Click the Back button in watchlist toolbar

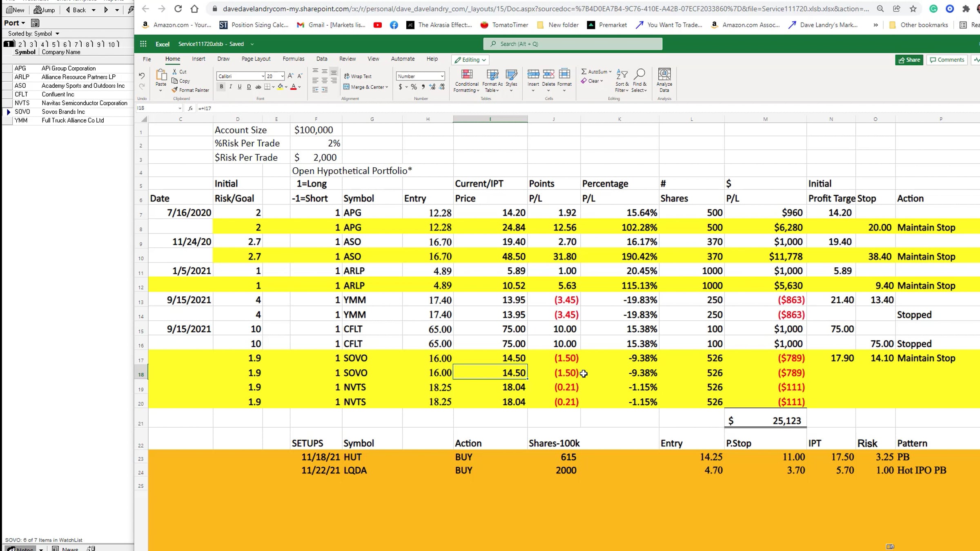click(76, 10)
